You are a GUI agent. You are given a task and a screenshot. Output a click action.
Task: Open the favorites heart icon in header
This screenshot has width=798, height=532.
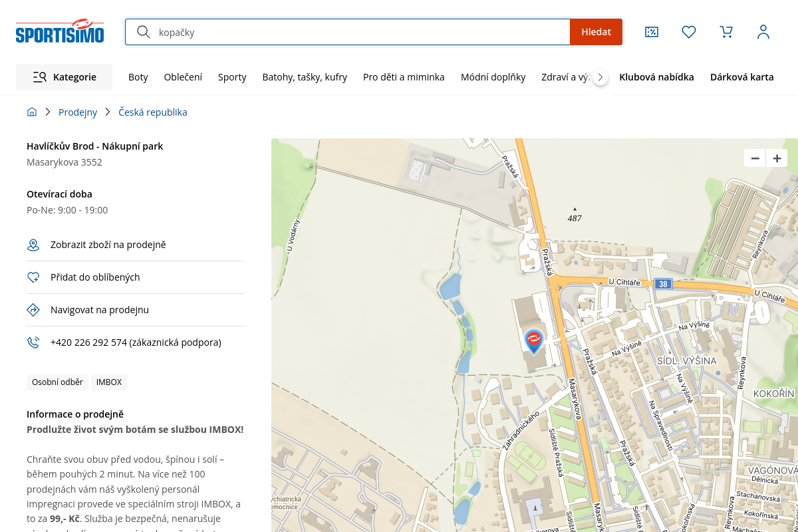pyautogui.click(x=689, y=32)
